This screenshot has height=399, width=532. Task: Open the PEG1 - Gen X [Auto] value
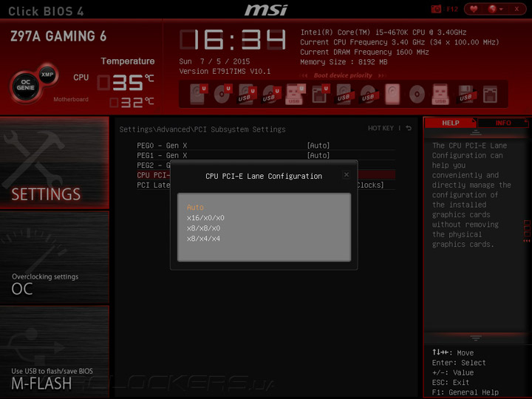pos(318,155)
